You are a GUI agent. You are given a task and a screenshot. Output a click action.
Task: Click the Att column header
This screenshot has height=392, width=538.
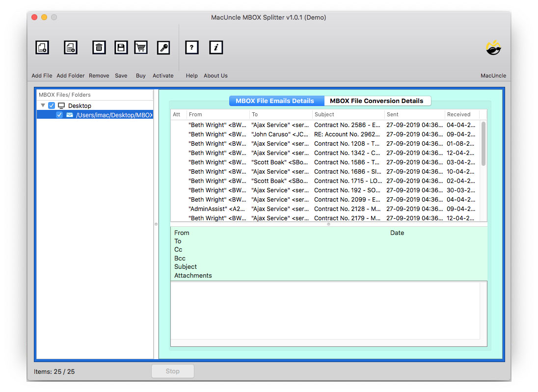click(178, 114)
